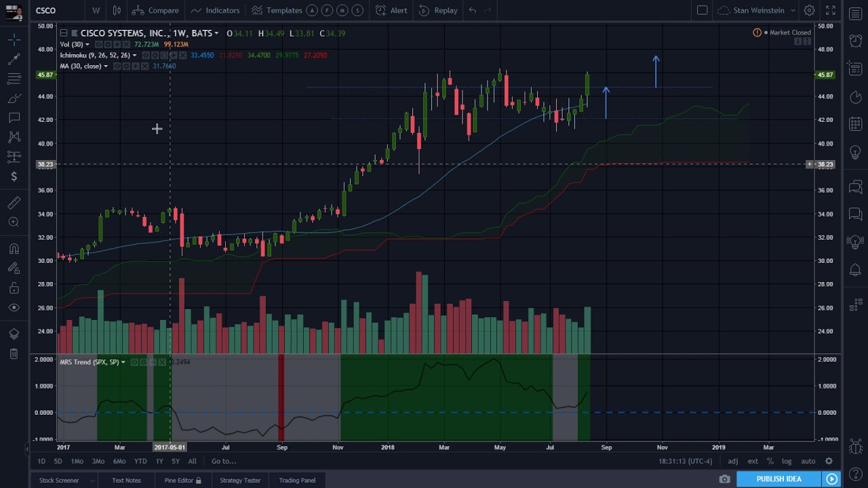Image resolution: width=868 pixels, height=488 pixels.
Task: Select the trend line drawing tool
Action: [14, 60]
